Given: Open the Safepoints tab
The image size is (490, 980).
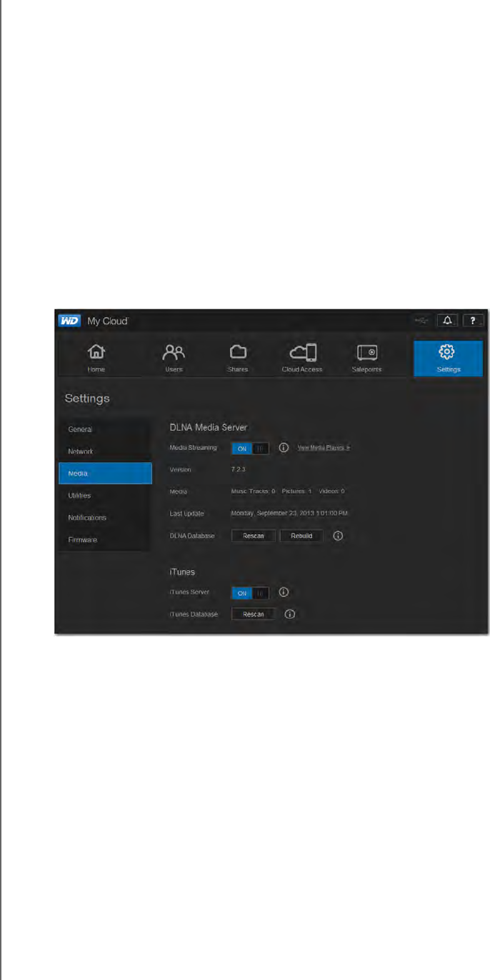Looking at the screenshot, I should (367, 359).
